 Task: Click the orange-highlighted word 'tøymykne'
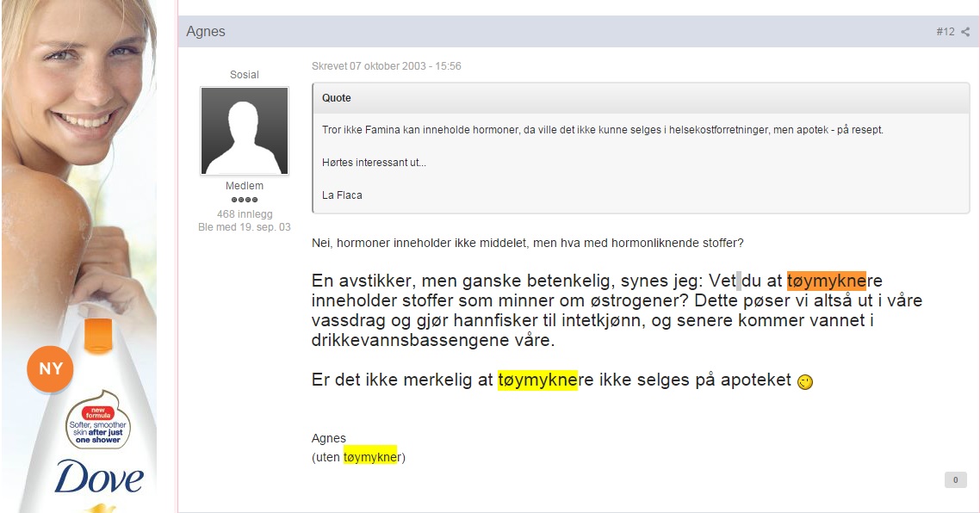click(x=826, y=281)
